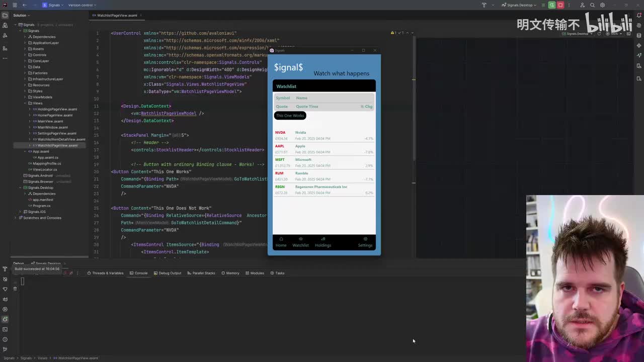Click 'This One Works' button in app
The image size is (644, 362).
click(x=290, y=116)
